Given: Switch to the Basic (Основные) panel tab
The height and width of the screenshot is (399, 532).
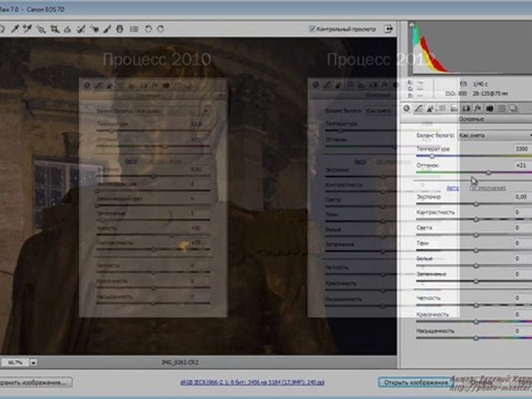Looking at the screenshot, I should (x=406, y=109).
